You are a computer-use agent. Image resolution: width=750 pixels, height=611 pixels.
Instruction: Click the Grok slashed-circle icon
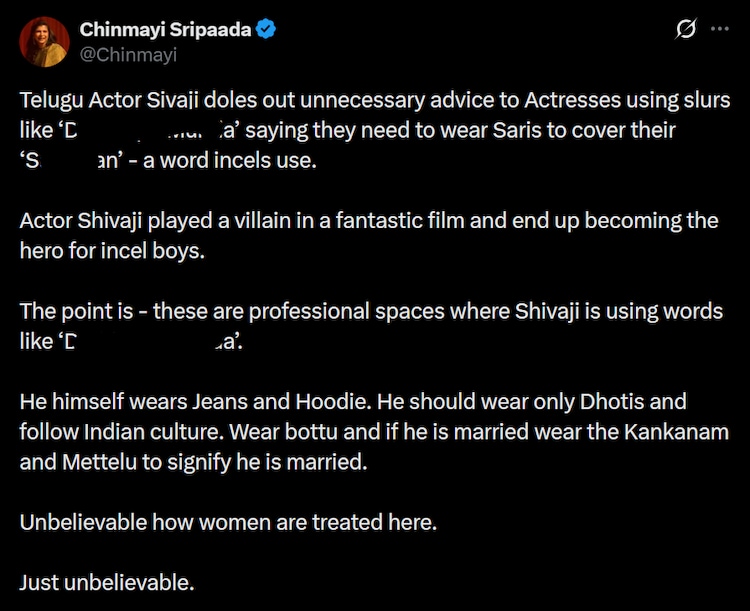[x=686, y=30]
